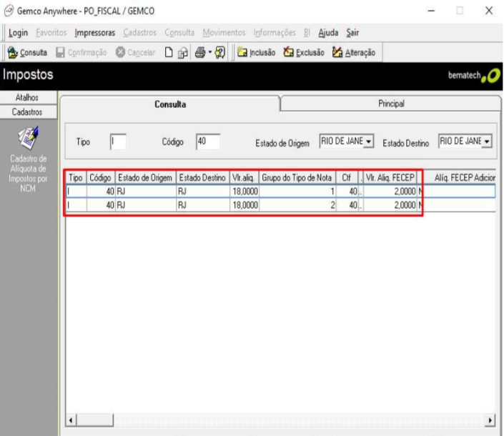Click the Estado de Origem column header
The width and height of the screenshot is (504, 436).
(x=145, y=177)
